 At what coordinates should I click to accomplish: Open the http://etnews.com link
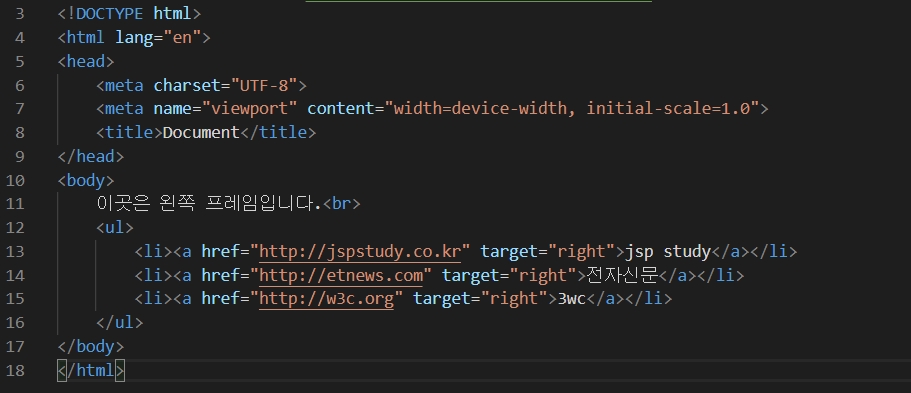(x=340, y=275)
